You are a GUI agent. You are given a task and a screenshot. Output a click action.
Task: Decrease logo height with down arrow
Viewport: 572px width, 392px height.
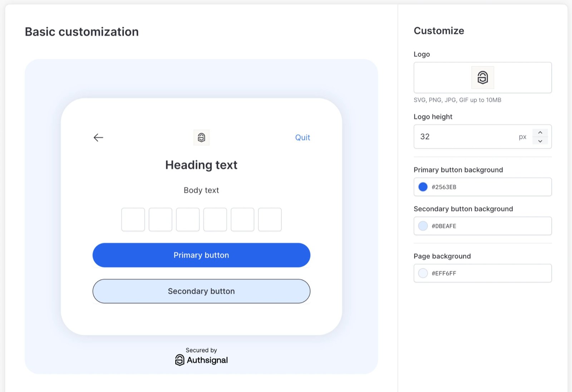tap(540, 141)
